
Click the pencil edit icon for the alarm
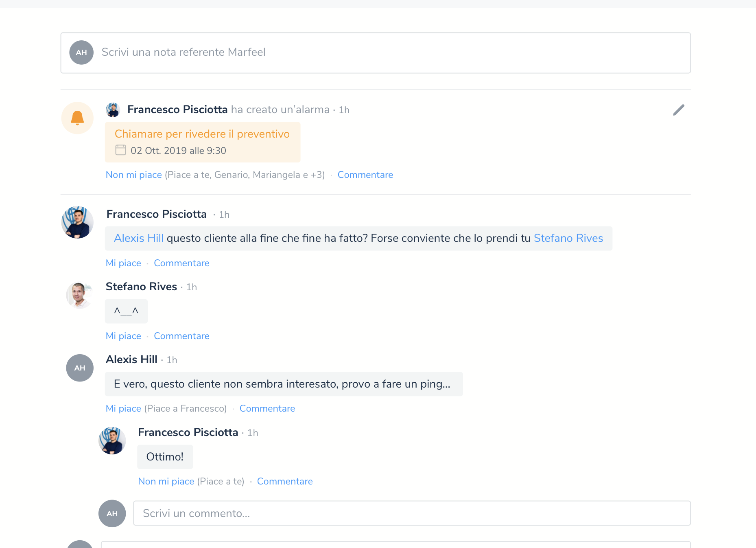(679, 110)
